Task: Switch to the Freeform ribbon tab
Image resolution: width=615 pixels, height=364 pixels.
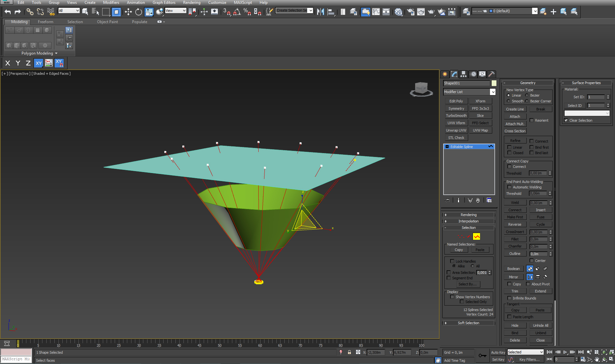Action: [x=45, y=22]
